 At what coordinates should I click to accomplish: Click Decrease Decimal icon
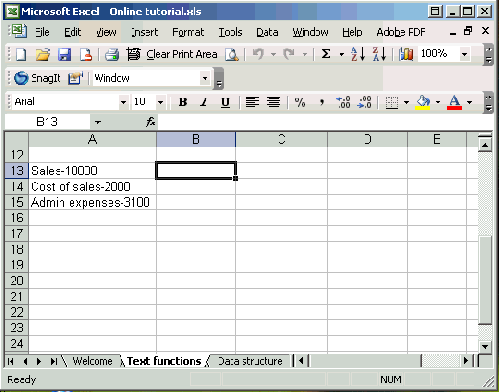364,102
